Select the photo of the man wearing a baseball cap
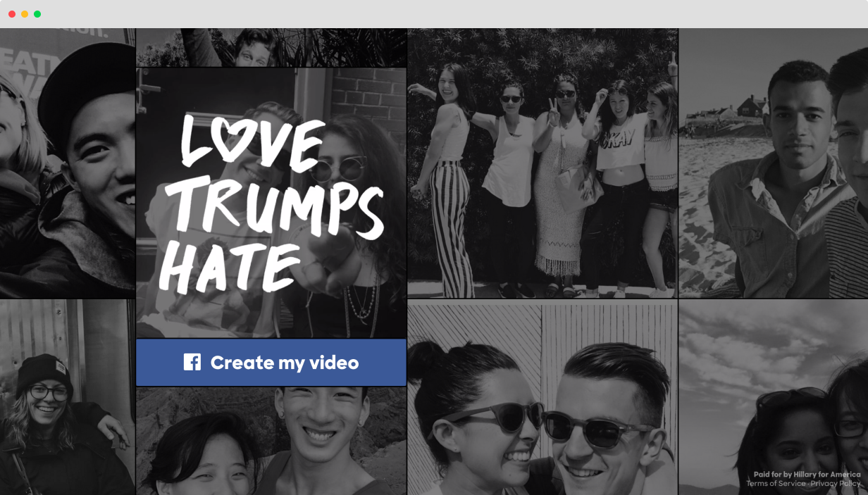Image resolution: width=868 pixels, height=495 pixels. (x=67, y=163)
